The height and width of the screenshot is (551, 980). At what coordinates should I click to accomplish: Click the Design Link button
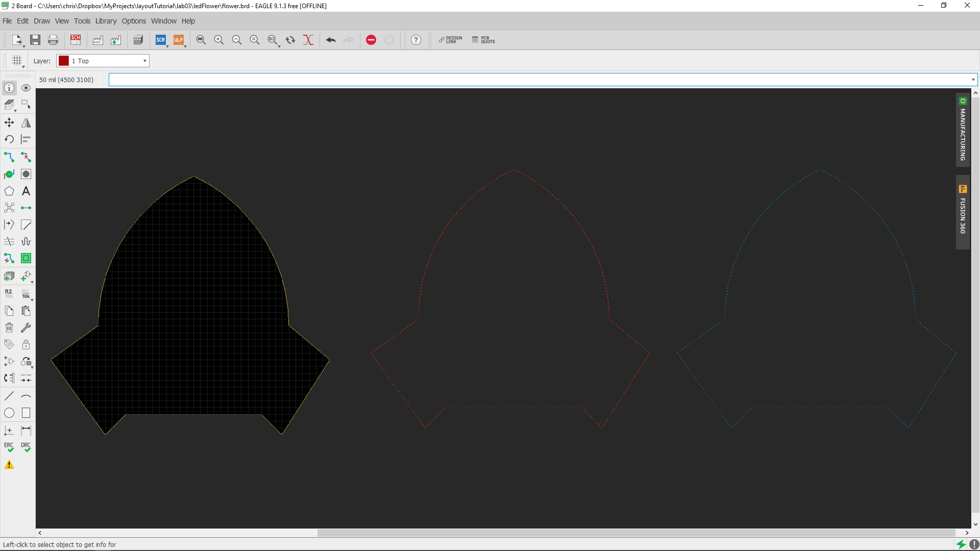click(x=450, y=40)
